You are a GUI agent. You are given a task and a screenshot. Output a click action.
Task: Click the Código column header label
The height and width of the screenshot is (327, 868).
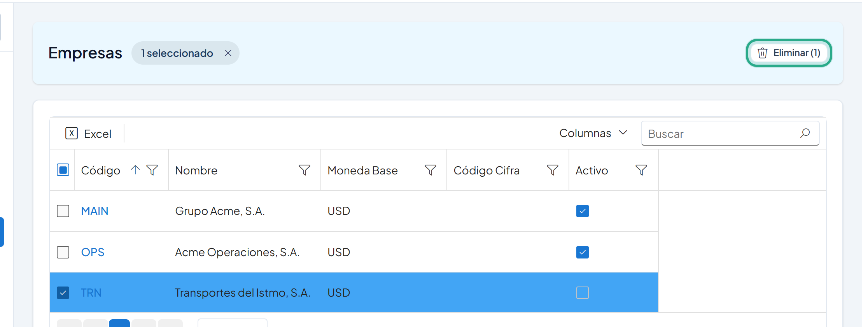101,171
